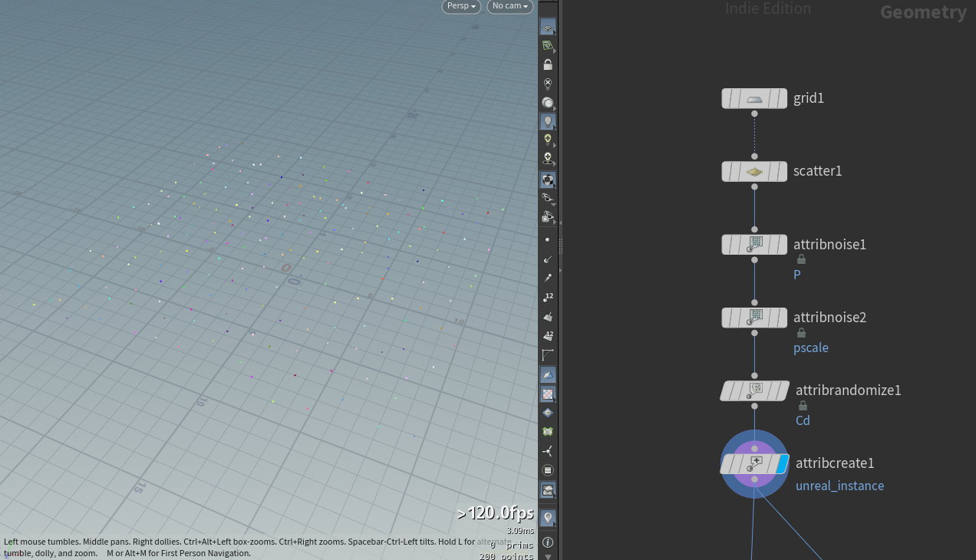Click the circular striped display icon
Screen dimensions: 976x560
tap(548, 470)
